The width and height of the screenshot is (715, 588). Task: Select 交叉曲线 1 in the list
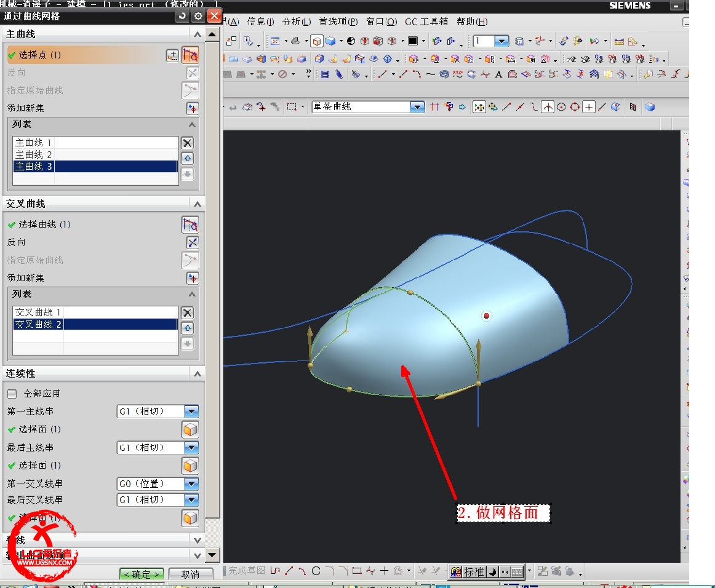tap(95, 312)
